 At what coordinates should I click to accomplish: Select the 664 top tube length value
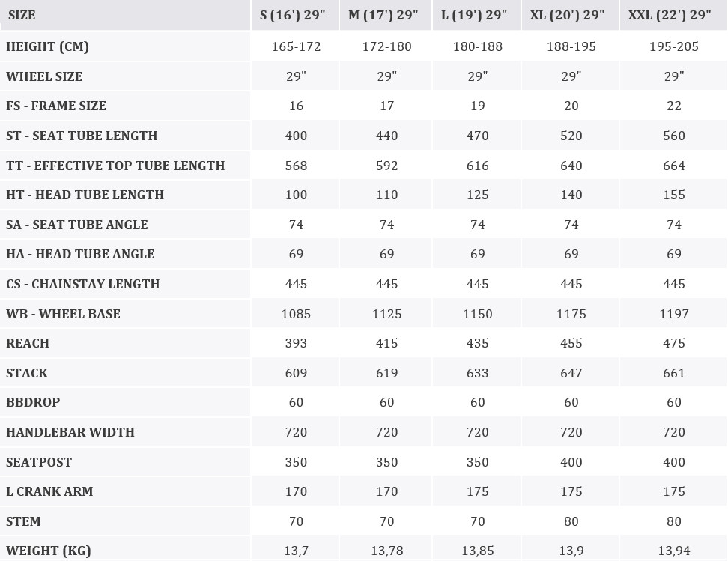coord(673,166)
